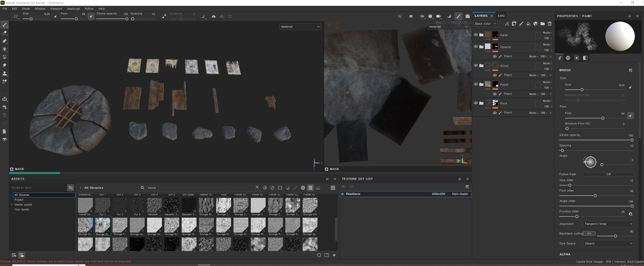Delete the layer using the trash icon
This screenshot has height=266, width=644.
point(550,24)
